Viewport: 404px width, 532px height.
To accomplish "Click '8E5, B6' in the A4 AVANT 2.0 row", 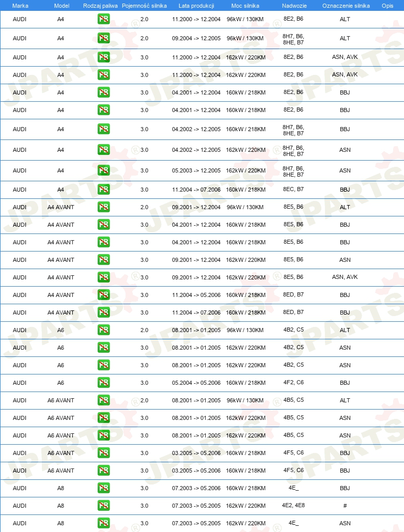I will pos(293,207).
